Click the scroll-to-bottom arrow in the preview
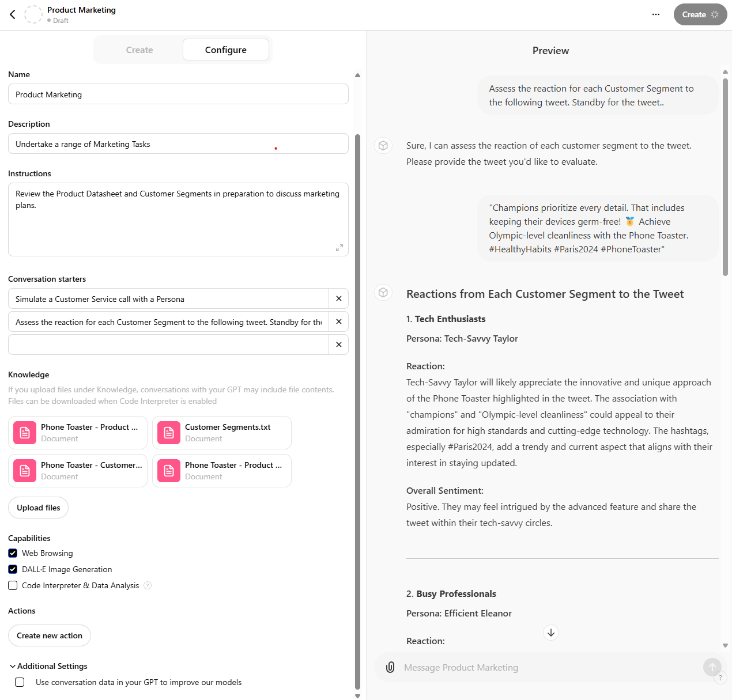The height and width of the screenshot is (700, 732). pos(550,632)
